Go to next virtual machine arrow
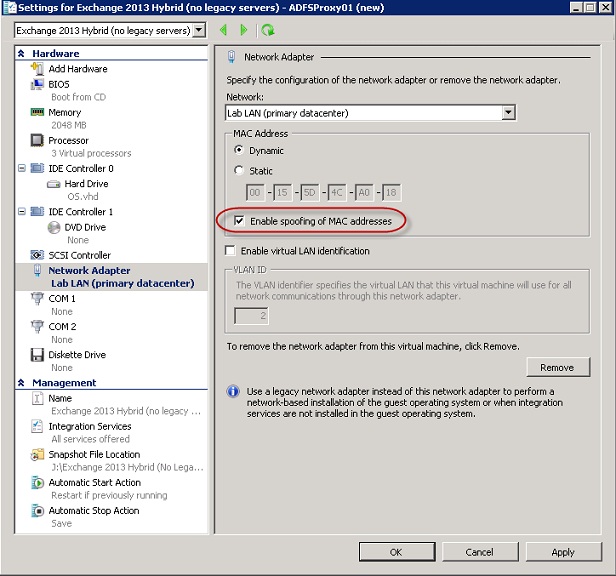 click(x=244, y=30)
